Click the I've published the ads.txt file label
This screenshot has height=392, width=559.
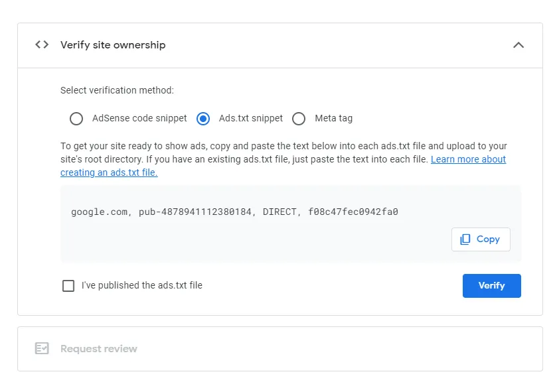coord(142,285)
